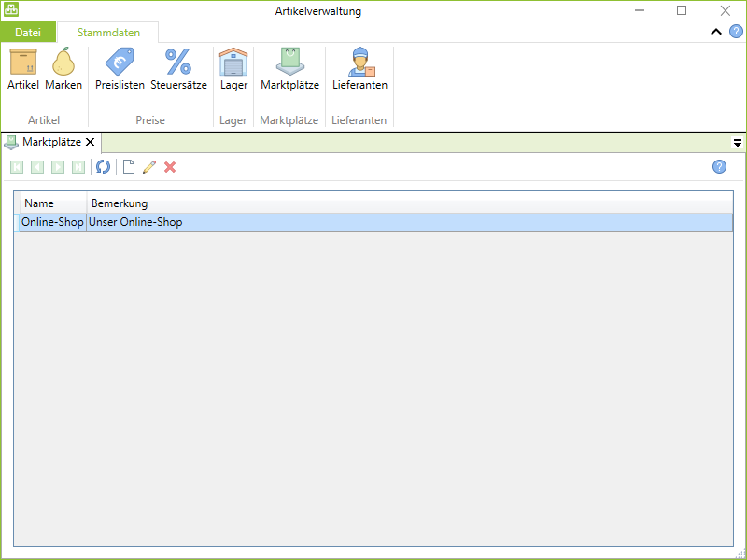747x560 pixels.
Task: Open the Lager warehouse view
Action: pos(233,70)
